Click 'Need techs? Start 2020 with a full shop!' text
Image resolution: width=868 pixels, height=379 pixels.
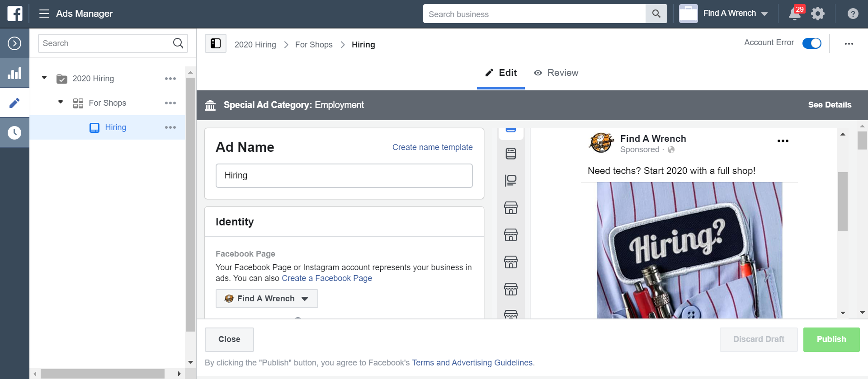(671, 171)
